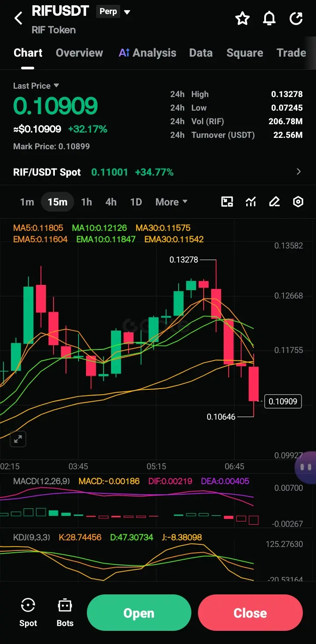Open the More timeframes dropdown
This screenshot has height=644, width=316.
coord(172,202)
